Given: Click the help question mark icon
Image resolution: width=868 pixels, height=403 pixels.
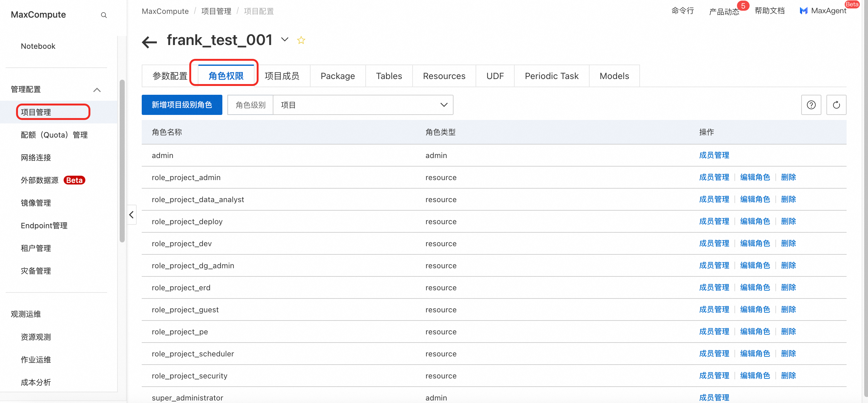Looking at the screenshot, I should [x=811, y=105].
